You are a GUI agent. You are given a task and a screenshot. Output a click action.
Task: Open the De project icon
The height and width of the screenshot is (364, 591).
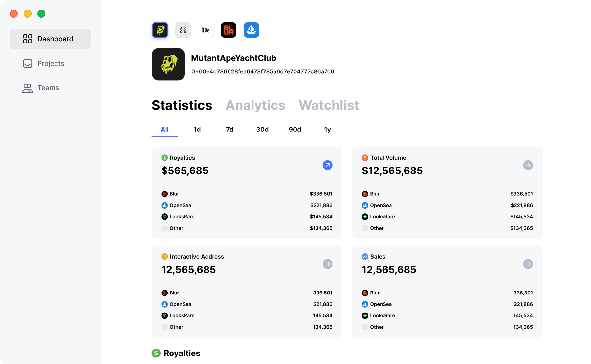206,30
